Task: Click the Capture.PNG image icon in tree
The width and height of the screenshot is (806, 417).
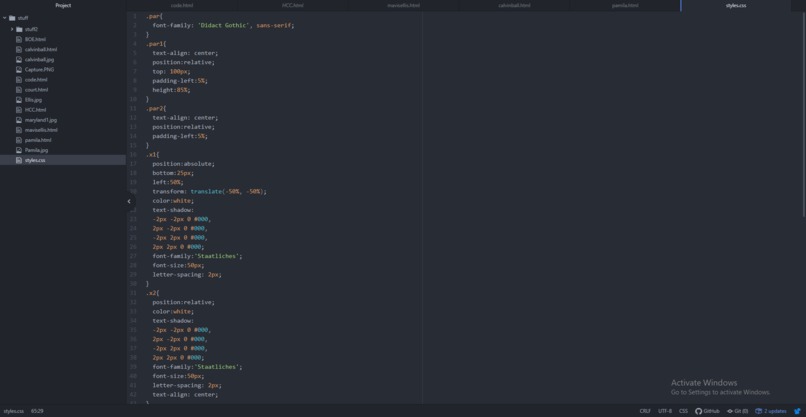Action: coord(19,69)
